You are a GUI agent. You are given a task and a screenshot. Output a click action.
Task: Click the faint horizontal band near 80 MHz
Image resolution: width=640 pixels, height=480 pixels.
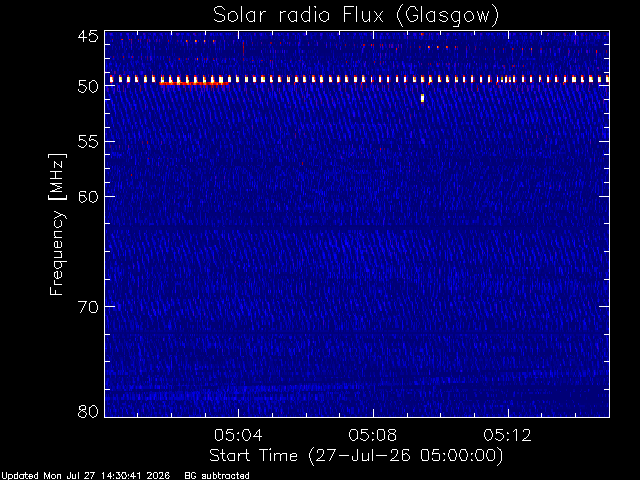(x=357, y=391)
